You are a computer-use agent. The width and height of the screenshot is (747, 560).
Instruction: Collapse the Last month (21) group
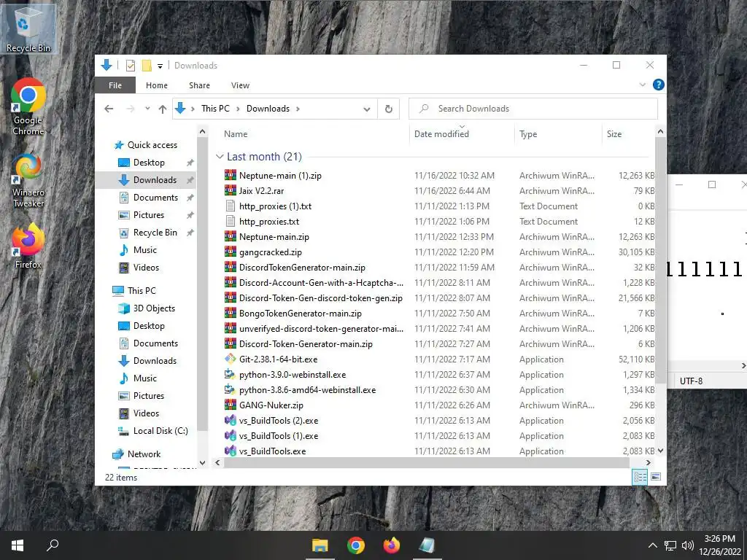click(x=220, y=156)
